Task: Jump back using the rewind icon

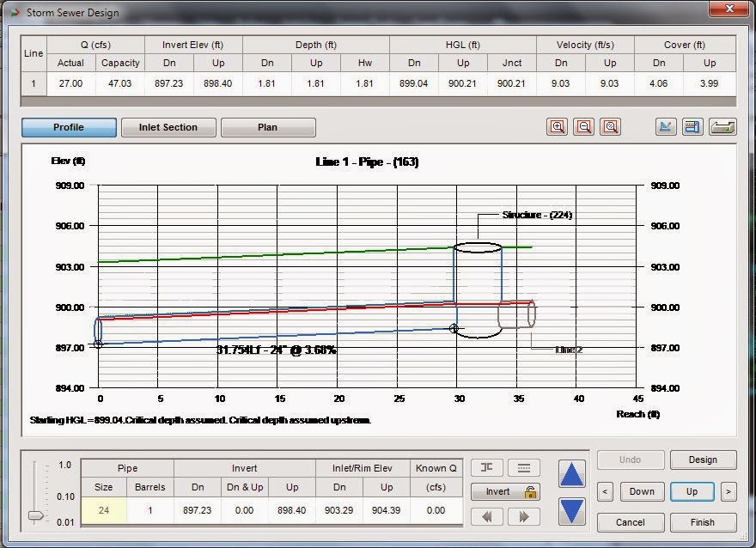Action: click(x=487, y=515)
